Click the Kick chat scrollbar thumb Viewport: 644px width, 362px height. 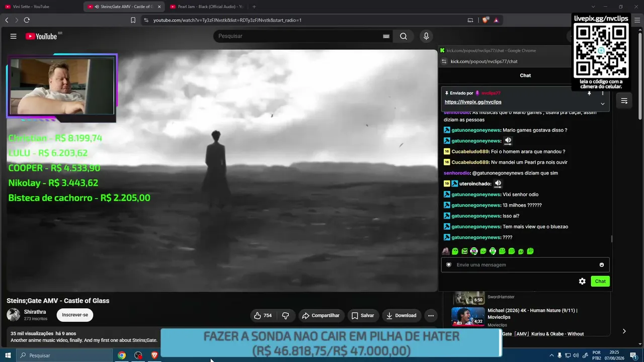[612, 238]
